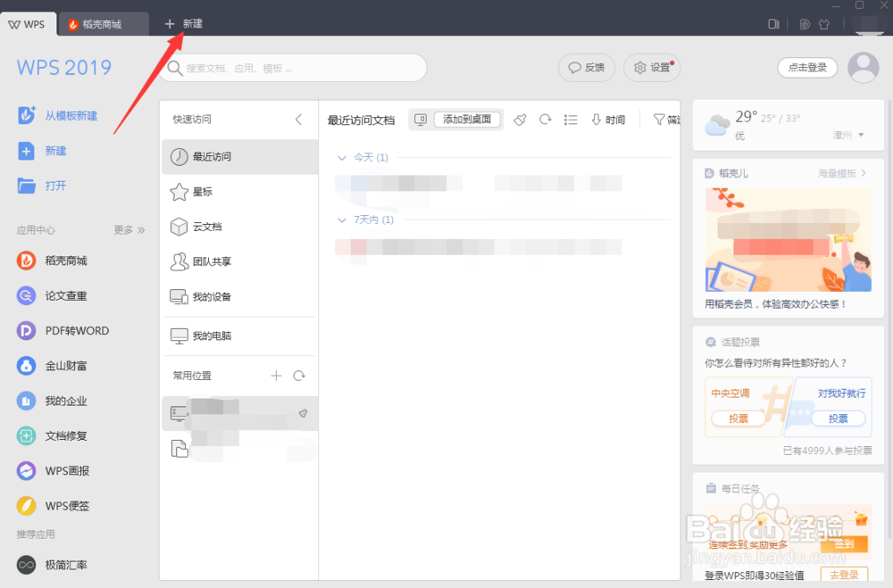The height and width of the screenshot is (588, 893).
Task: Click the clear records broom icon
Action: pyautogui.click(x=520, y=120)
